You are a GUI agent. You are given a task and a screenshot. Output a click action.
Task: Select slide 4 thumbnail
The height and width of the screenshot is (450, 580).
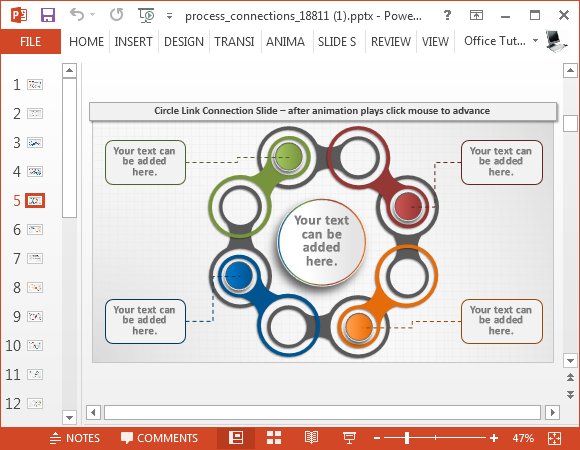[35, 172]
